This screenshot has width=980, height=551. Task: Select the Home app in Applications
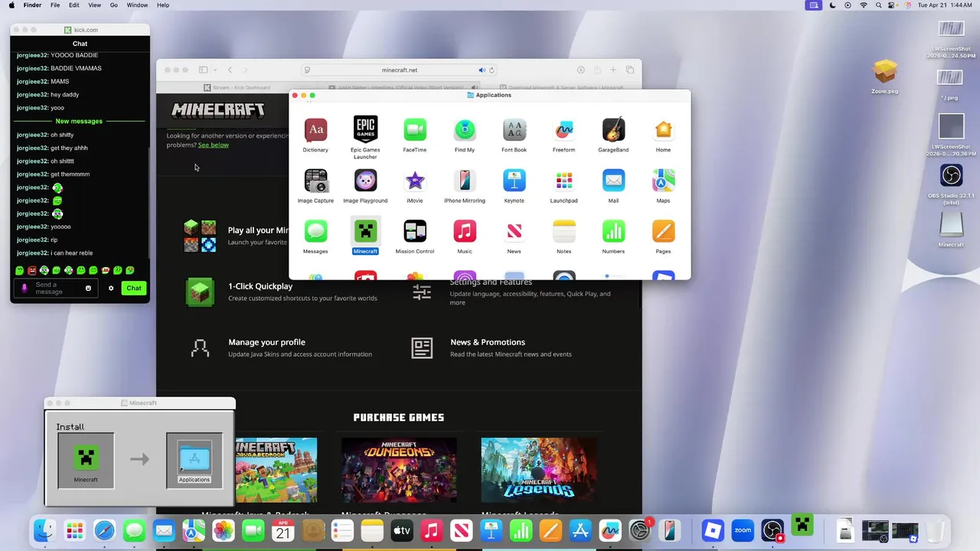663,130
